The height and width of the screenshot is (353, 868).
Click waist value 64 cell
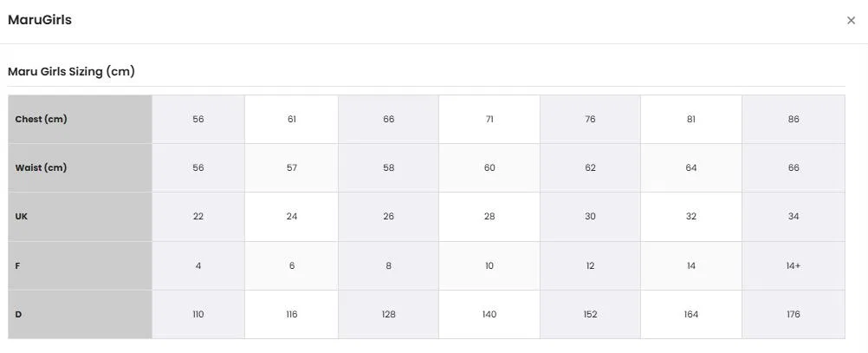pos(691,168)
